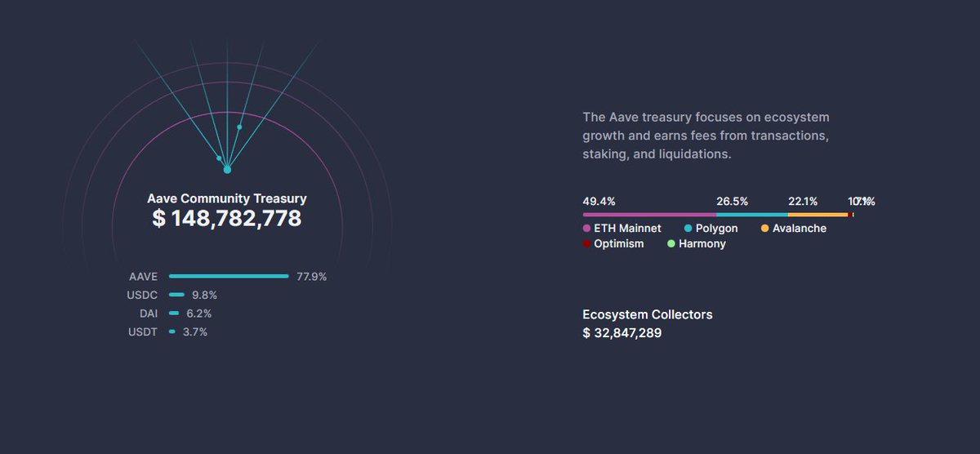Screen dimensions: 980x454
Task: Click the $ 32,847,289 collectors amount
Action: coord(622,332)
